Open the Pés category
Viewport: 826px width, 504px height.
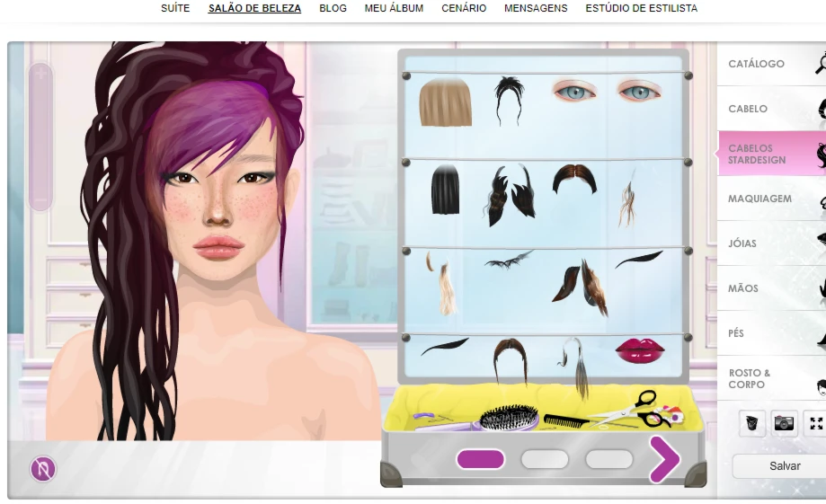pos(772,332)
